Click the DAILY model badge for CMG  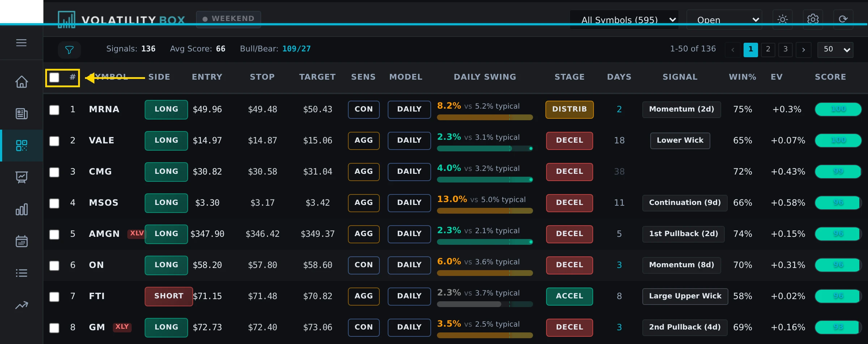coord(409,172)
